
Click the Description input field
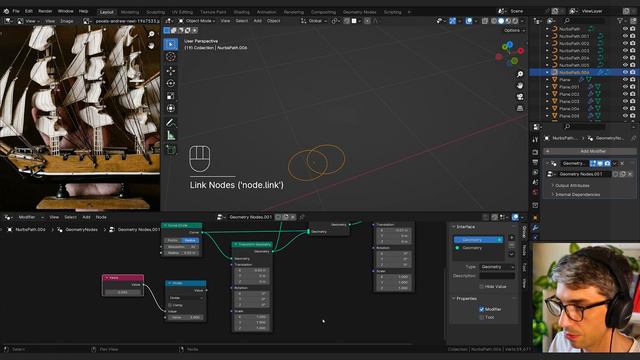tap(497, 276)
